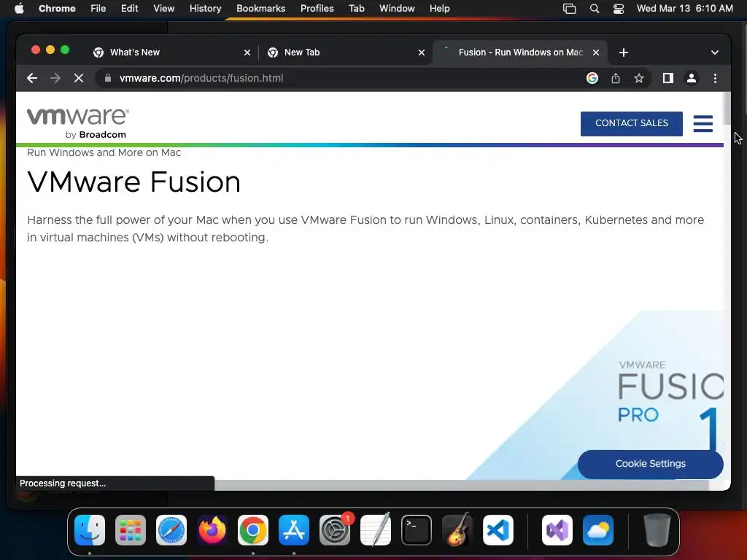Open Finder from the Dock
Viewport: 747px width, 560px height.
[x=90, y=530]
